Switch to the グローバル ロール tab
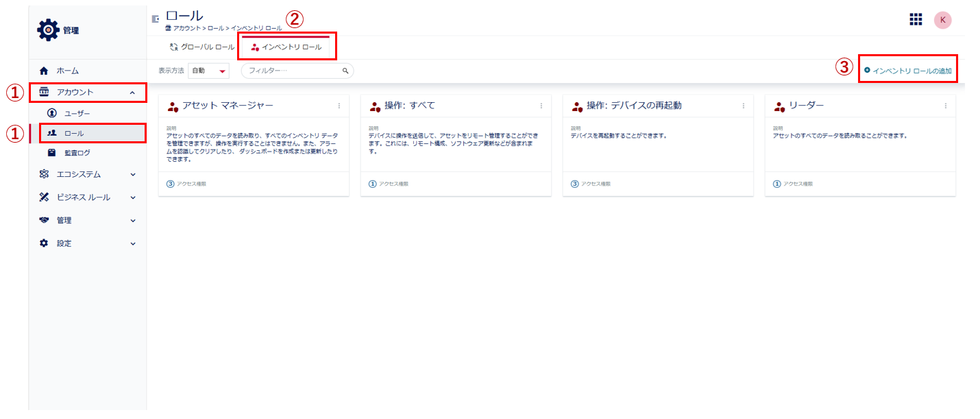 201,47
